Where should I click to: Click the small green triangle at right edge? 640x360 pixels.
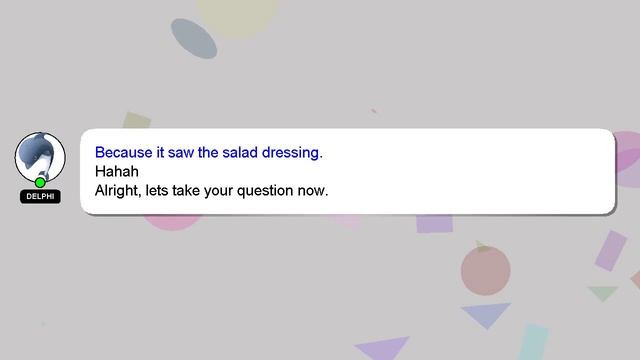[x=603, y=293]
